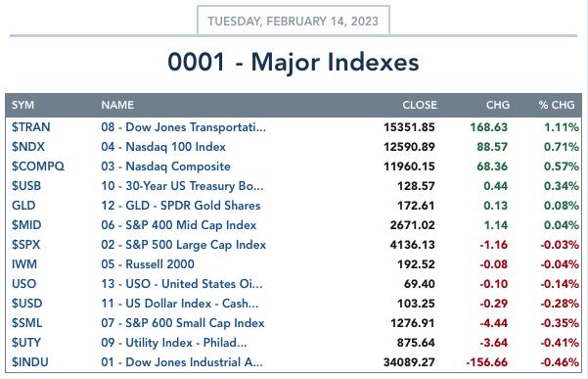
Task: Select the USO symbol link
Action: [x=24, y=284]
